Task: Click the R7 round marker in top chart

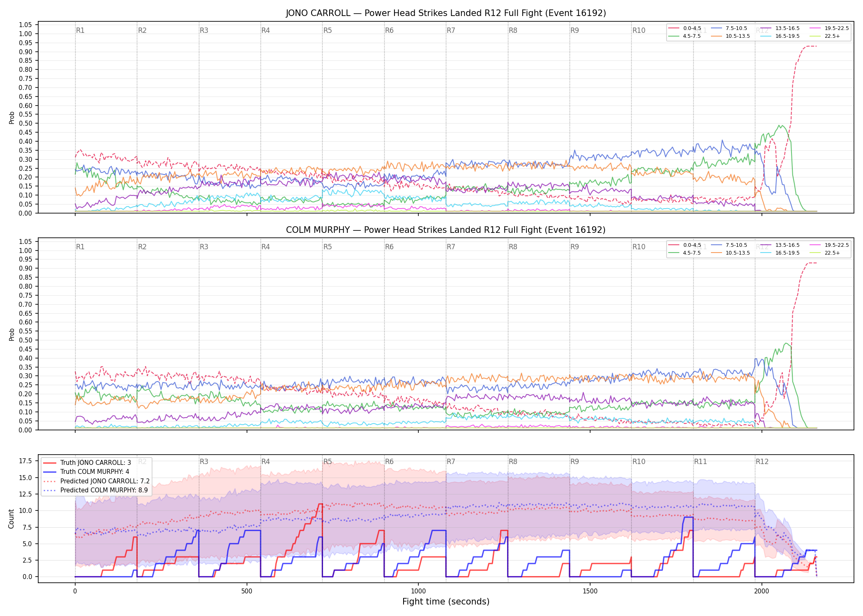Action: (451, 30)
